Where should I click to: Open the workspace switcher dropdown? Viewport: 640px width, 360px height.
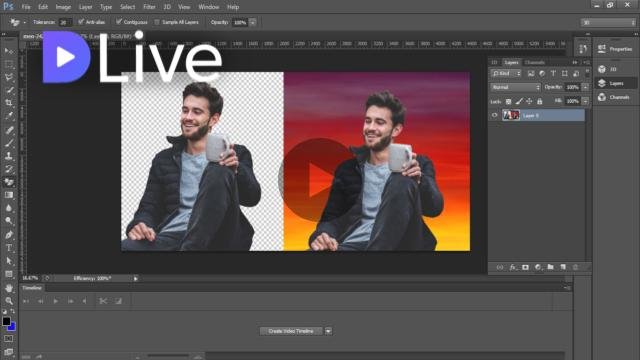pos(608,22)
